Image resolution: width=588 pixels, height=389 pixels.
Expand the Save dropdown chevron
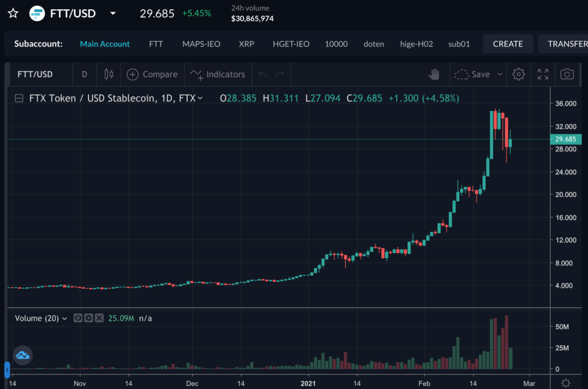coord(500,74)
